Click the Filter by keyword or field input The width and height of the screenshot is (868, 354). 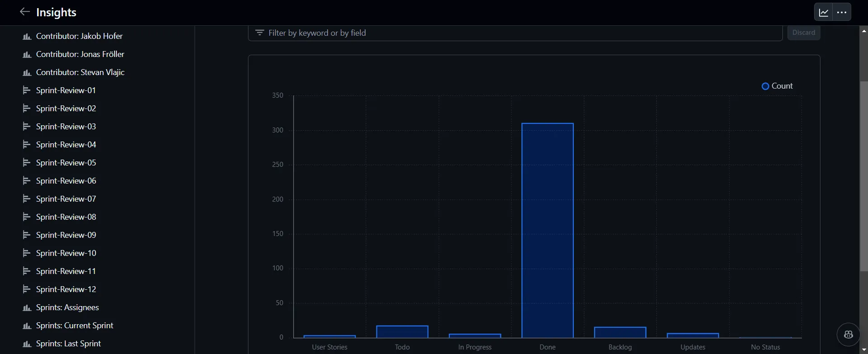[x=515, y=33]
